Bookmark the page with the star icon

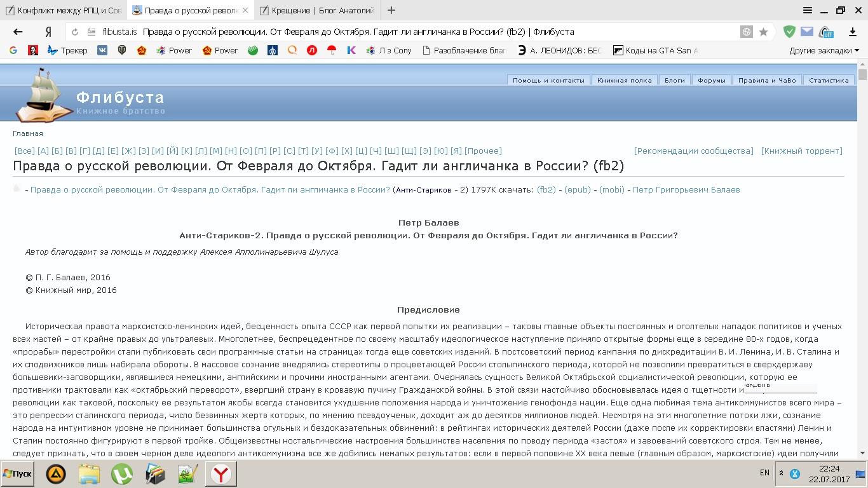763,32
